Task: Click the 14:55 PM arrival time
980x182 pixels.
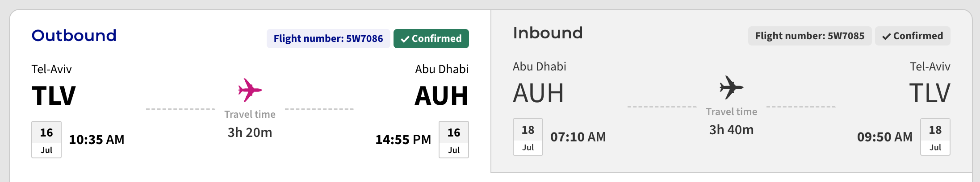Action: click(x=403, y=140)
